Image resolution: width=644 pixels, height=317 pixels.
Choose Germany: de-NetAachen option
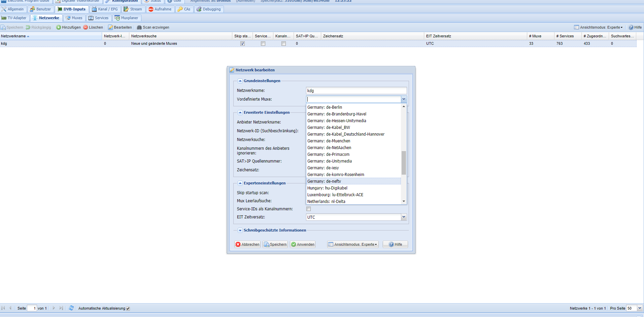[353, 148]
